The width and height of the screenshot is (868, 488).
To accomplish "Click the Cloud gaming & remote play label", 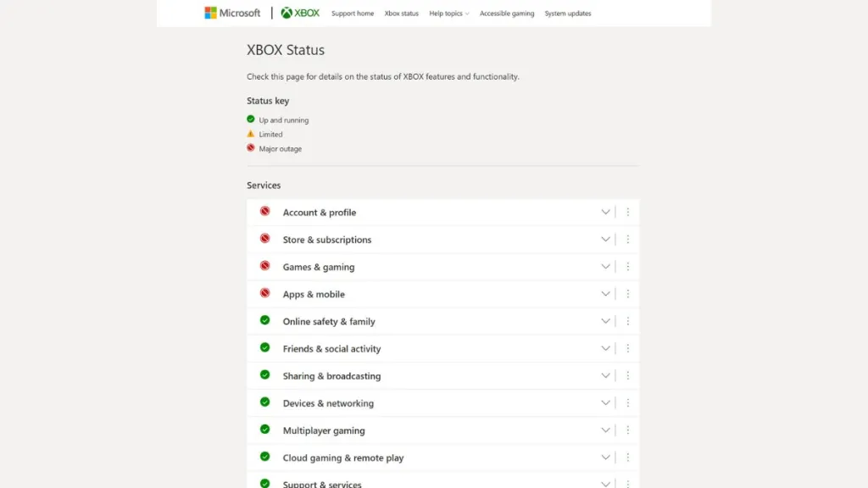I will (x=343, y=457).
